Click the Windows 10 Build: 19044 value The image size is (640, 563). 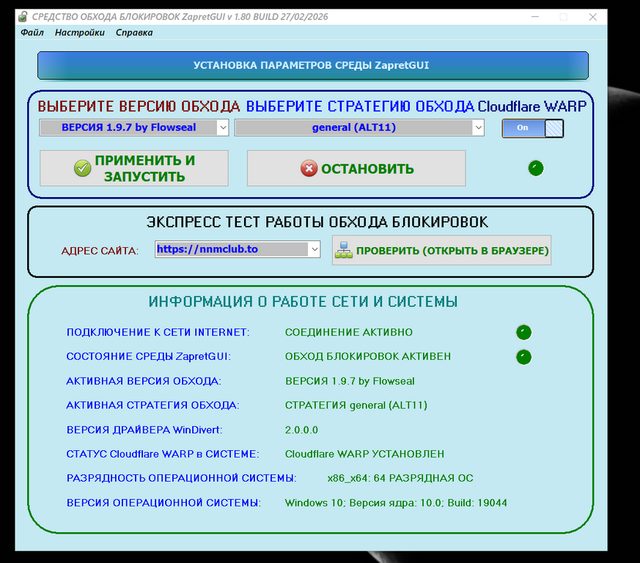click(396, 503)
